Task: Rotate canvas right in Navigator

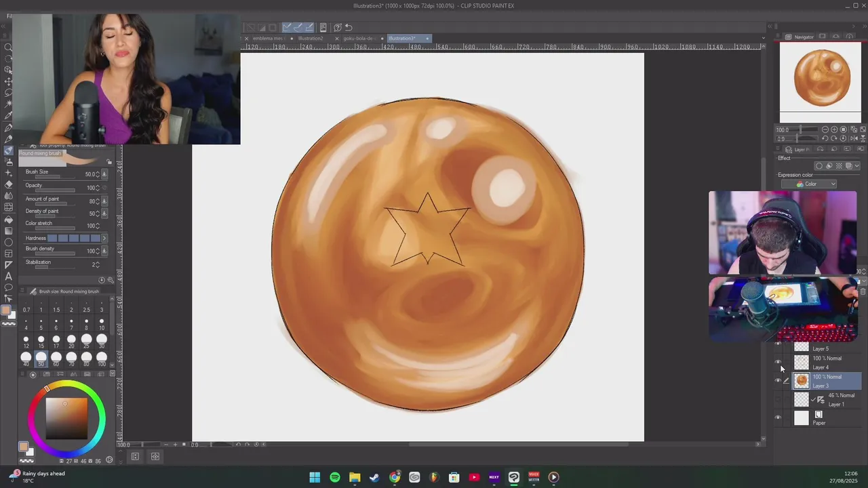Action: pos(834,139)
